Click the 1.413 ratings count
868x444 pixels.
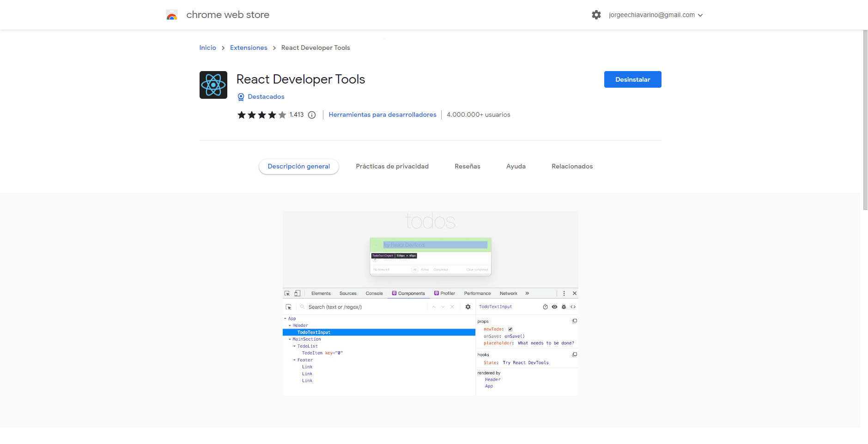(x=297, y=114)
